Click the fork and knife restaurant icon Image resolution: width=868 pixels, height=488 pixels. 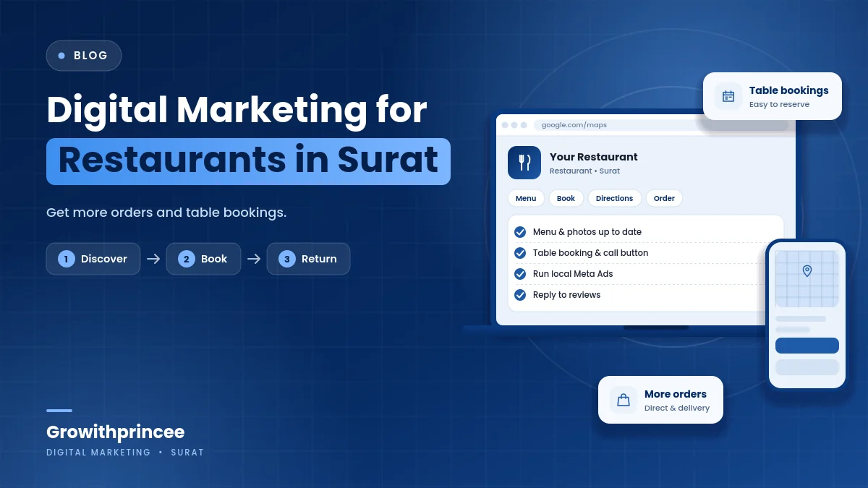[524, 163]
